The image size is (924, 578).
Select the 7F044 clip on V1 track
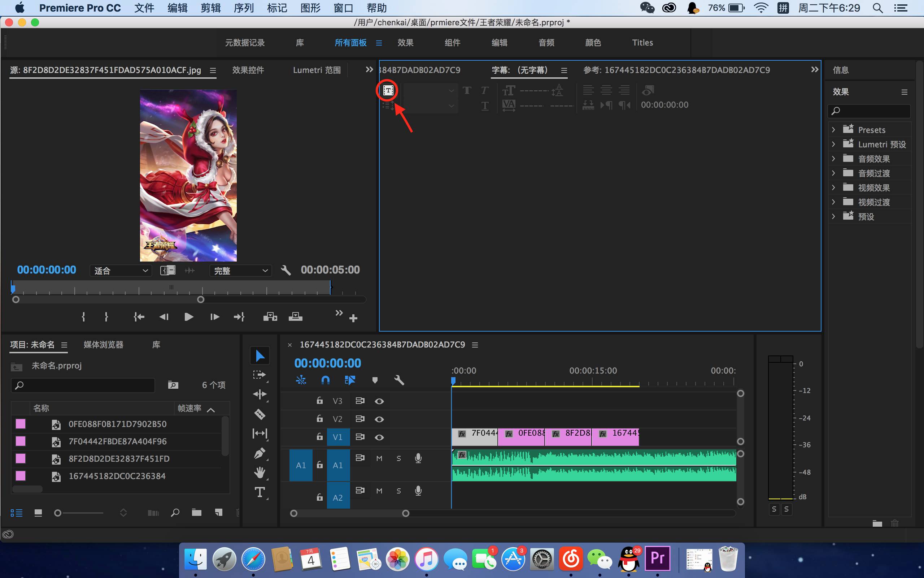pyautogui.click(x=475, y=436)
